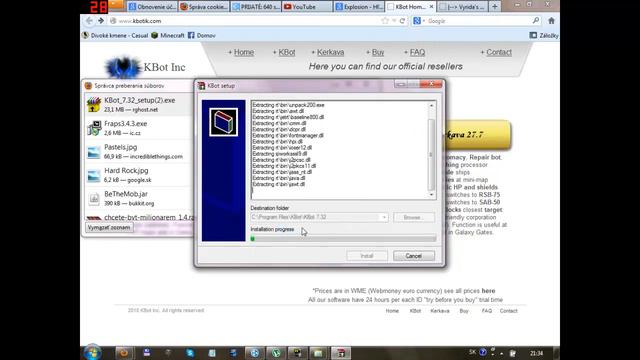
Task: Reload the page with the refresh icon
Action: click(x=402, y=21)
